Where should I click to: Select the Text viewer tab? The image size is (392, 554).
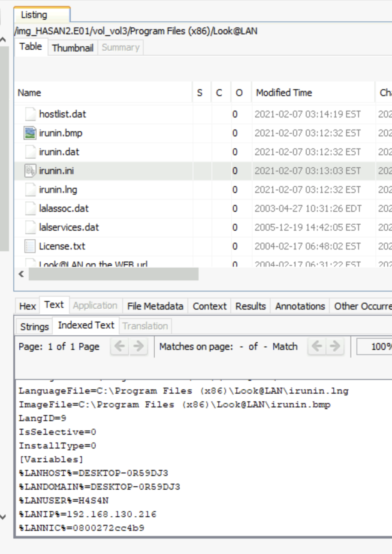pos(54,305)
